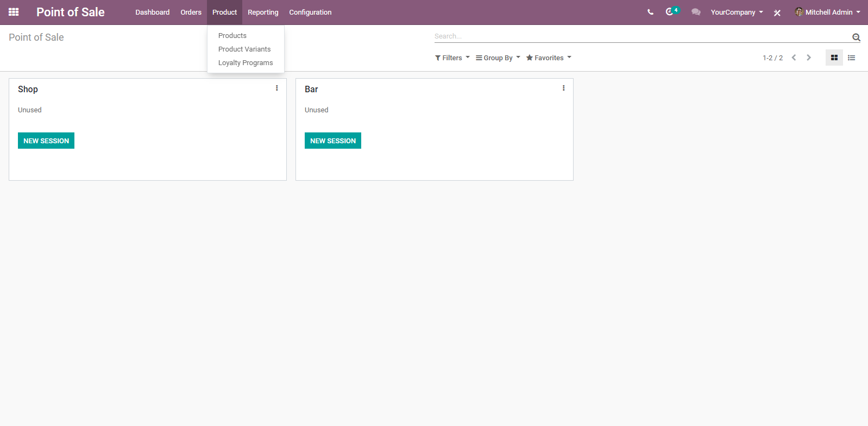Switch to kanban view icon
The image size is (868, 426).
pos(834,58)
